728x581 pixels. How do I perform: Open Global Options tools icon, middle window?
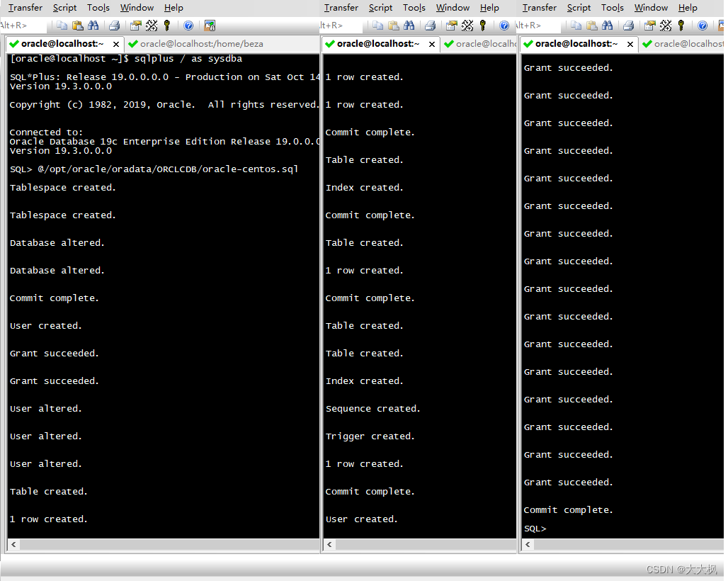coord(467,26)
